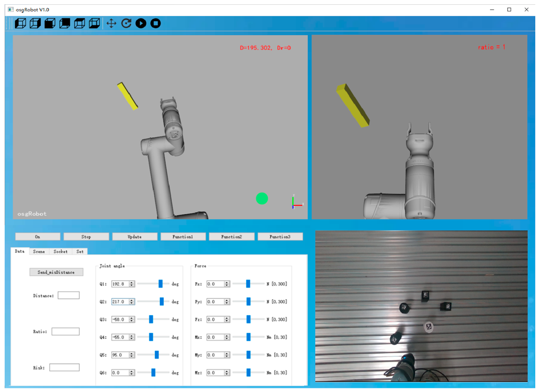Viewport: 538px width, 392px height.
Task: Select the right-face cube view icon
Action: (35, 23)
